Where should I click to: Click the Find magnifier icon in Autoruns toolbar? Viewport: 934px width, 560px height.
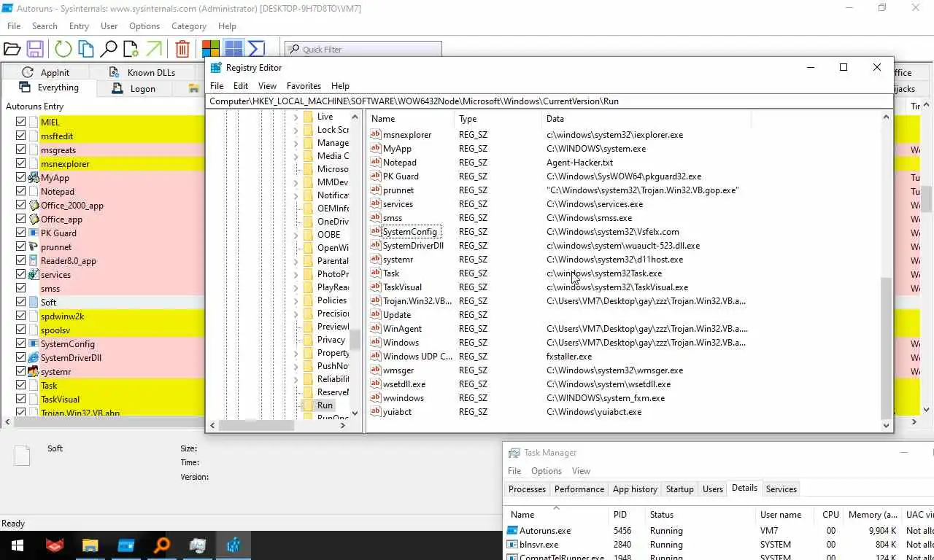tap(109, 49)
